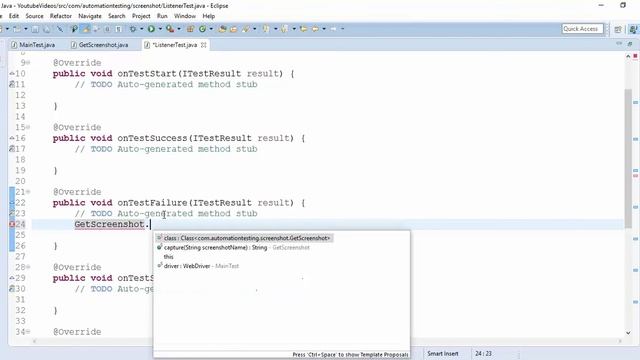This screenshot has width=640, height=360.
Task: Click the scroll down arrow in editor
Action: point(628,333)
